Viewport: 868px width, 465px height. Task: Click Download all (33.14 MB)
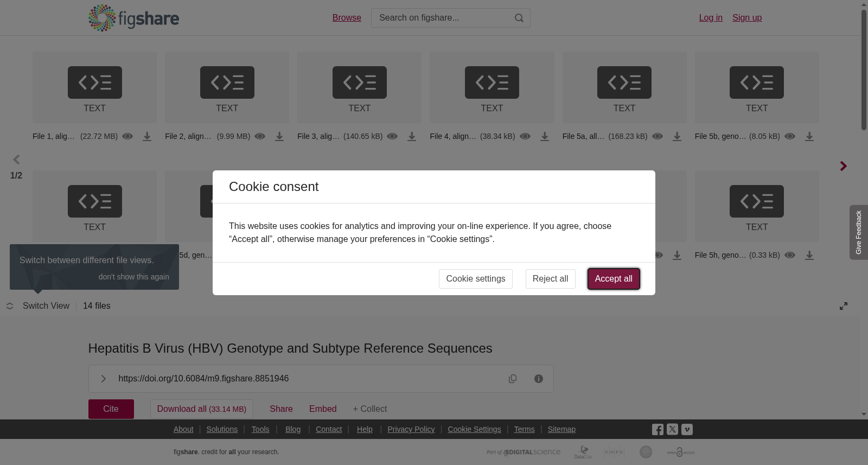pyautogui.click(x=202, y=409)
